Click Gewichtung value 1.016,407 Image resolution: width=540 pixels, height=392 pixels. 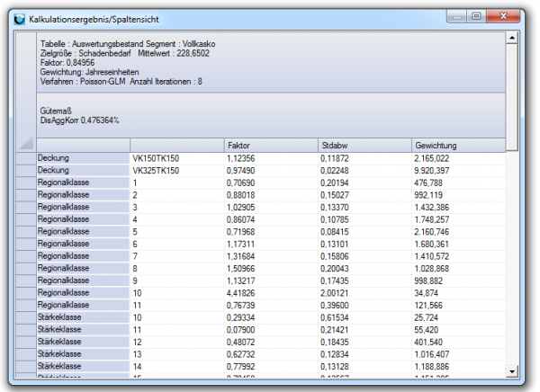[431, 354]
